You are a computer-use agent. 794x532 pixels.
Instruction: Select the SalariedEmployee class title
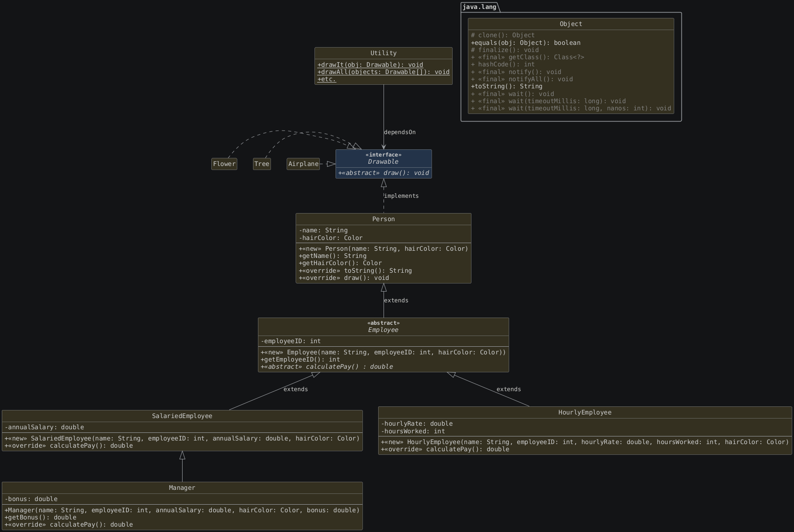coord(182,416)
